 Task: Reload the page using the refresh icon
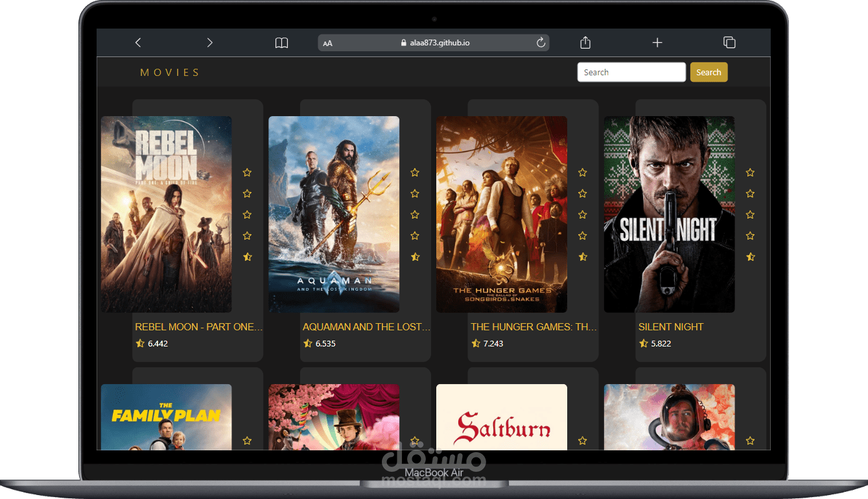click(541, 43)
